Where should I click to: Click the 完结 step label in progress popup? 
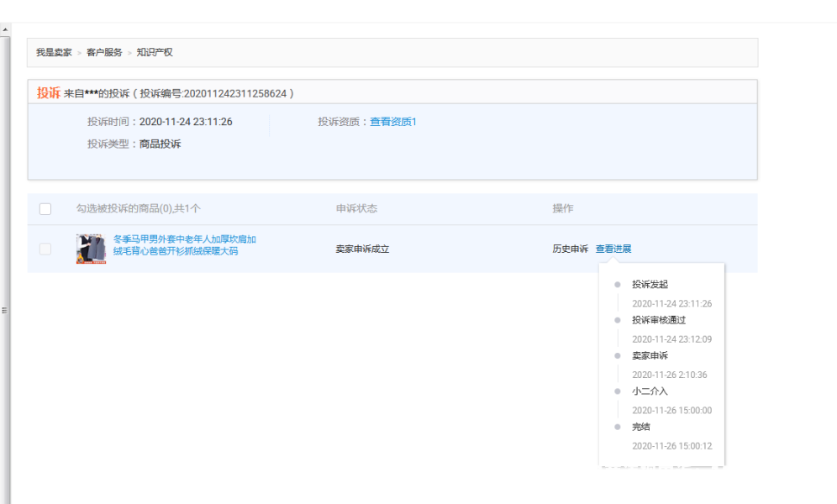[641, 427]
